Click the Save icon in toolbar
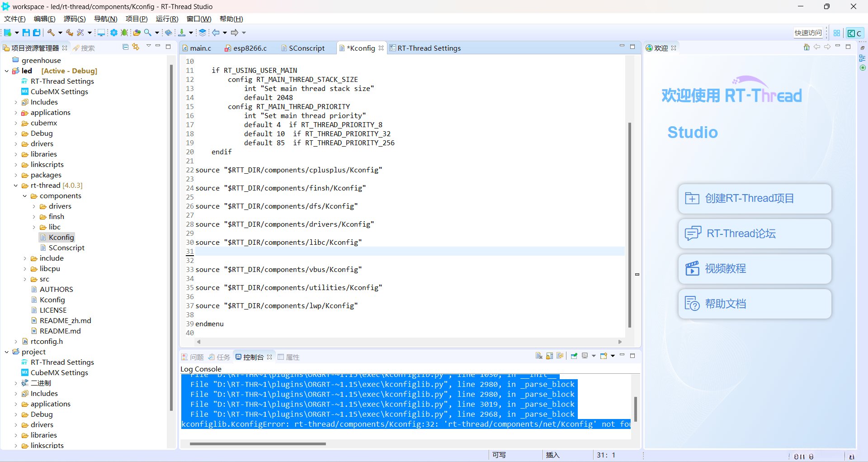This screenshot has height=462, width=868. [26, 33]
